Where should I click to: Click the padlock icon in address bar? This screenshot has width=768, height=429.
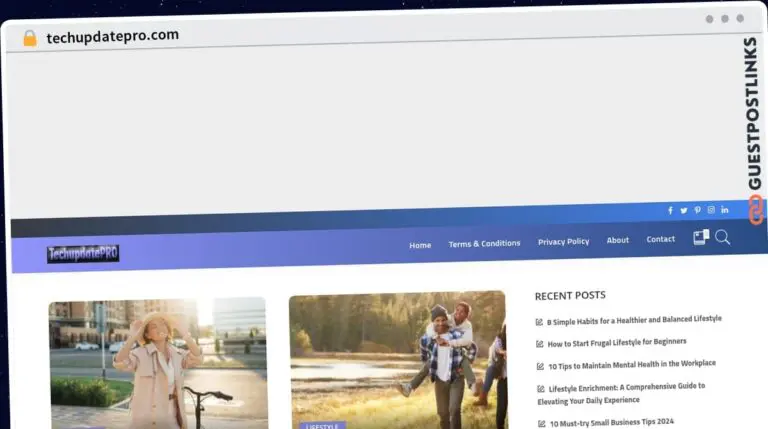click(x=30, y=38)
